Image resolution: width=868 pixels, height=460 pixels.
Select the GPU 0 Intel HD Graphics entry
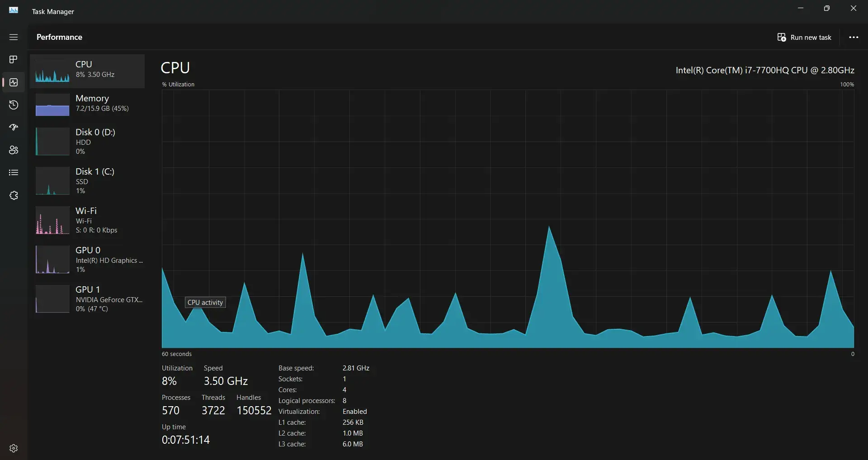coord(87,259)
